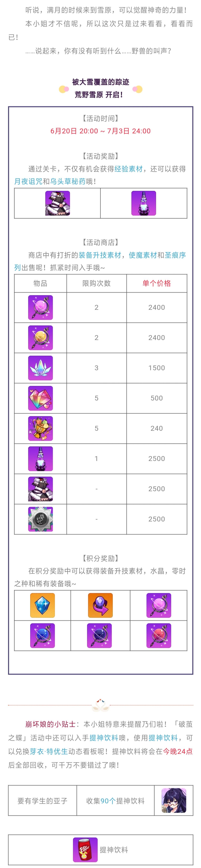Viewport: 201px width, 868px height.
Task: Click the 使魔素材 link
Action: click(143, 255)
